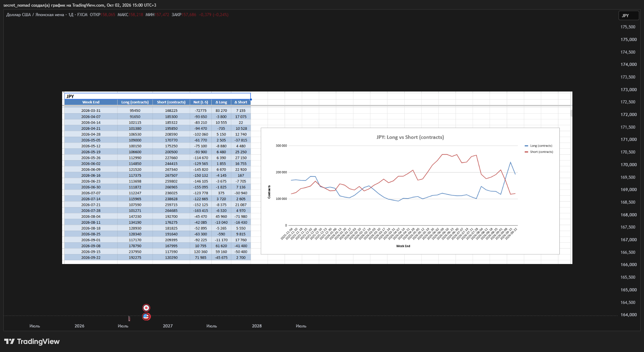
Task: Click the 'Week End' axis title under chart
Action: click(403, 246)
